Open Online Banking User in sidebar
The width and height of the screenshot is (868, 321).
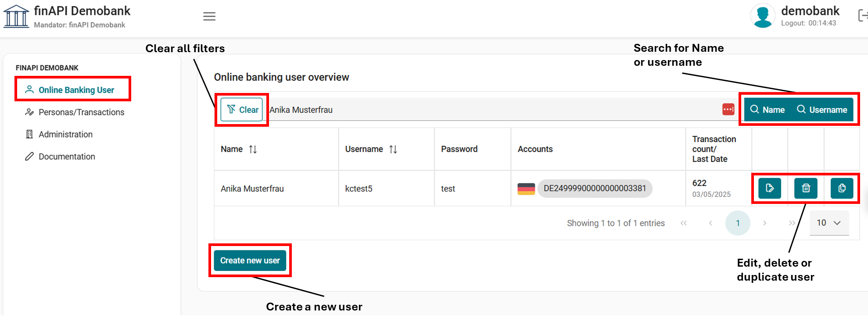[76, 90]
